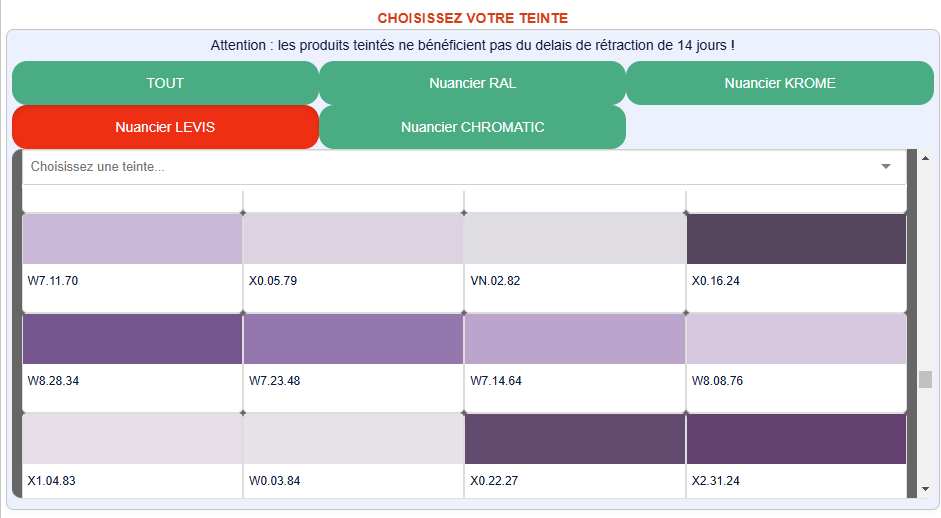Choose the W8.08.76 light lavender swatch

pyautogui.click(x=796, y=339)
